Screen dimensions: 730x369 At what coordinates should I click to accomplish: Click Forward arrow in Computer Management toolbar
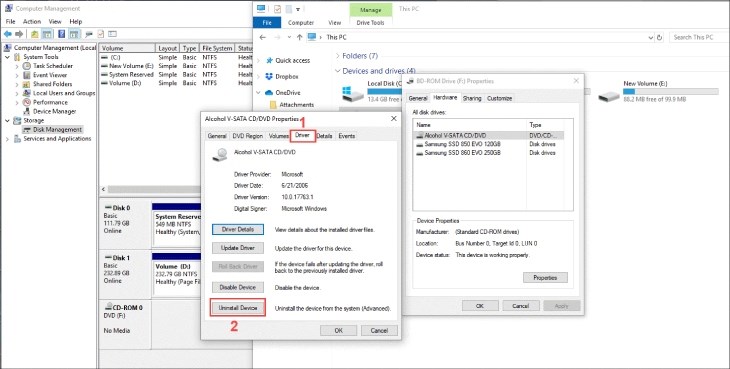pyautogui.click(x=19, y=34)
